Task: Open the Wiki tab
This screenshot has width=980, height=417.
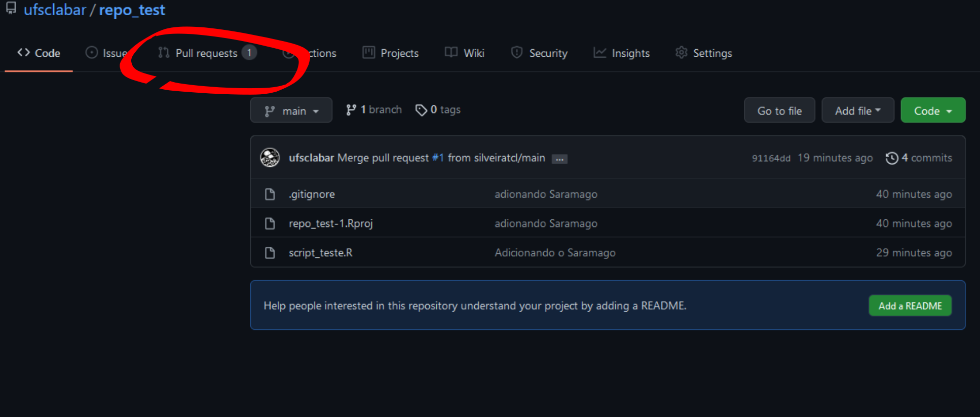Action: tap(465, 53)
